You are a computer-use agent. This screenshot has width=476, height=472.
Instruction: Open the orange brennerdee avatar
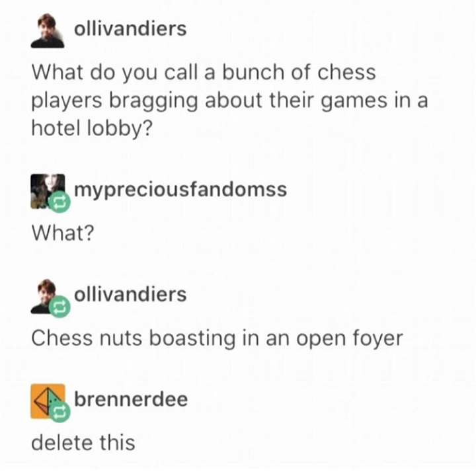click(x=48, y=401)
